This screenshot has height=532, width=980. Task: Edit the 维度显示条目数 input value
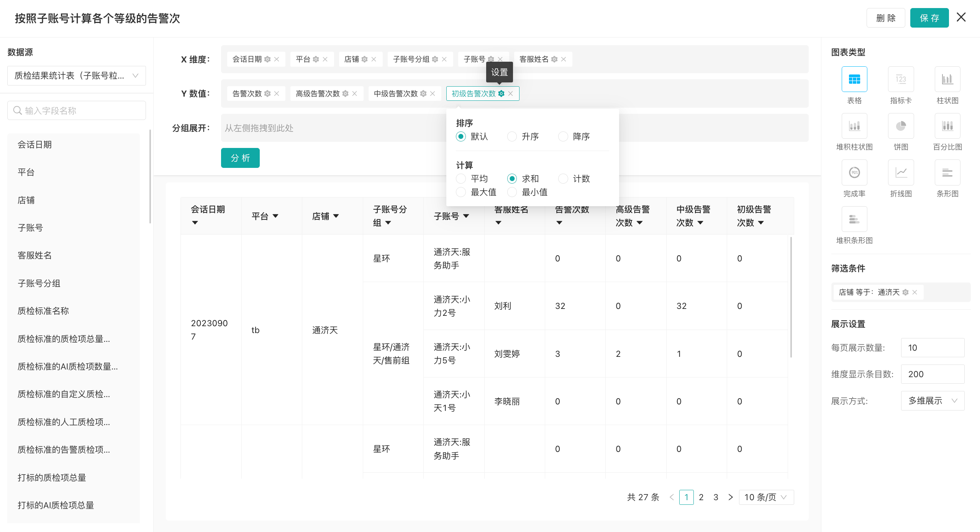[x=932, y=374]
